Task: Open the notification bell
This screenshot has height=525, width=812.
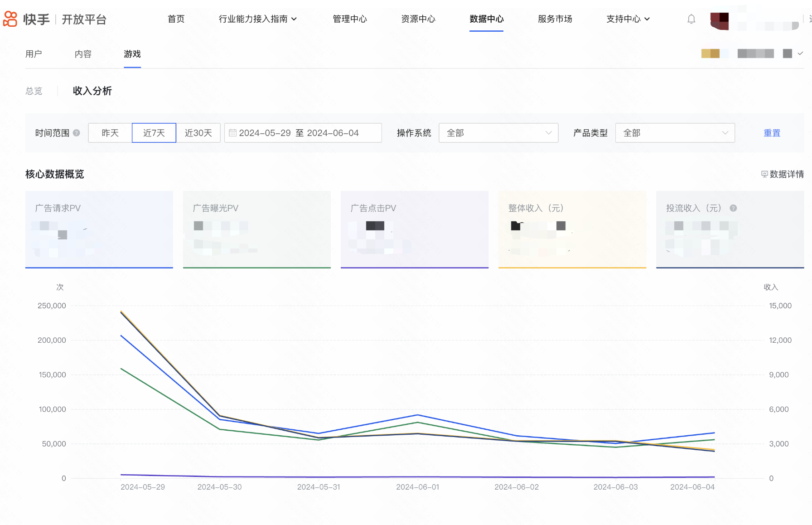Action: [691, 19]
